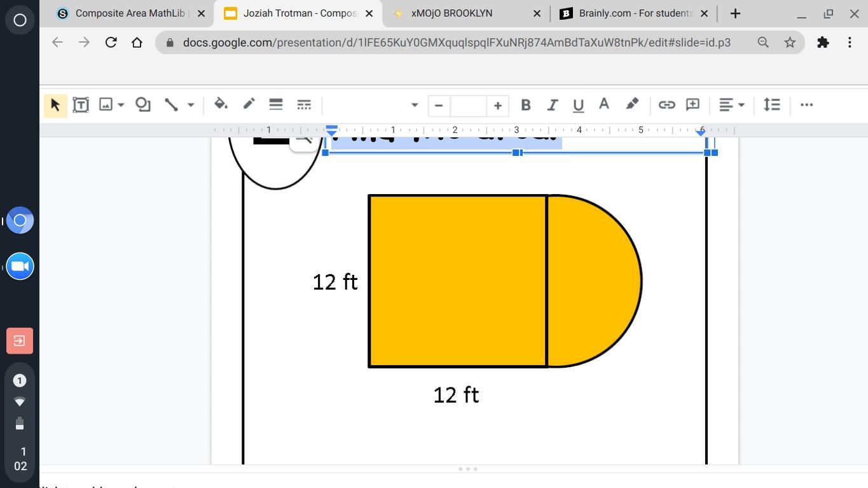This screenshot has height=488, width=868.
Task: Open line and paragraph spacing
Action: [x=771, y=105]
